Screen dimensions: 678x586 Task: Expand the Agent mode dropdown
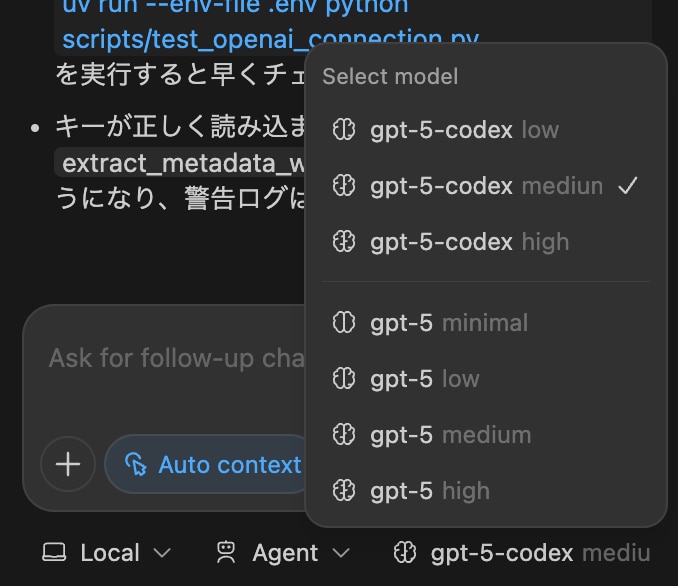284,553
